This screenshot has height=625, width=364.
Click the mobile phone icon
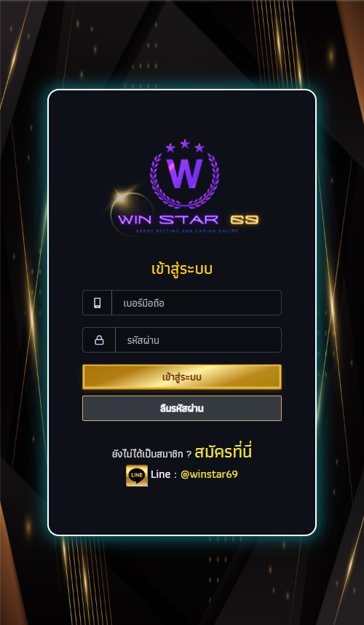pos(97,303)
